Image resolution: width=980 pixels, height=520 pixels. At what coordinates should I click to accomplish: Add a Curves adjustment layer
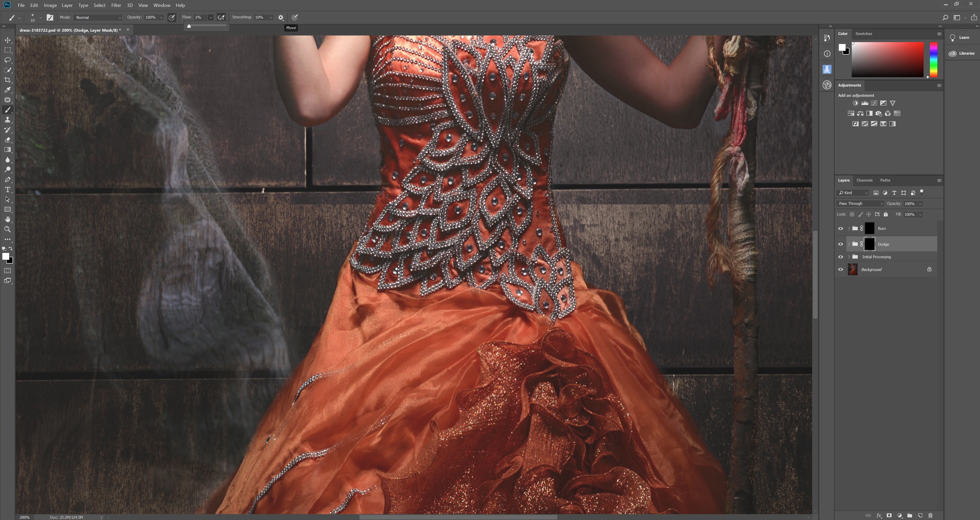(874, 103)
